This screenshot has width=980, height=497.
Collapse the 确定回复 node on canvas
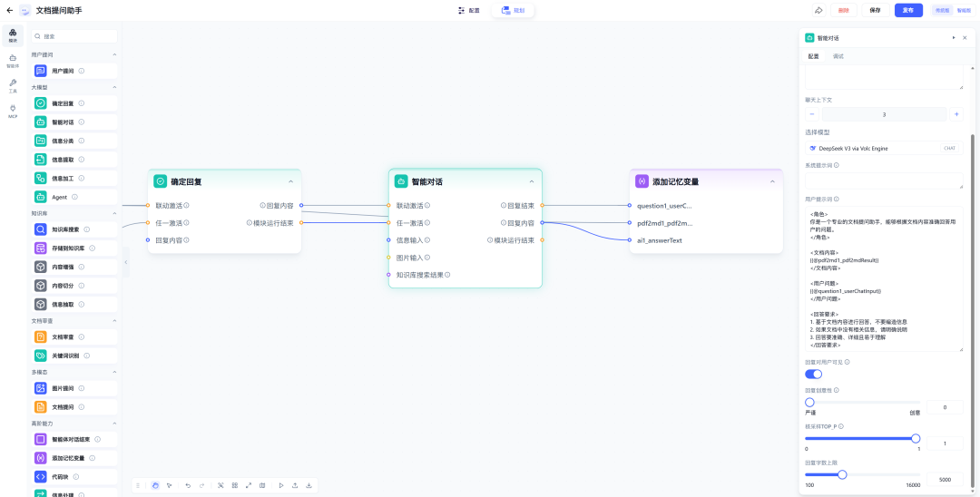tap(290, 181)
